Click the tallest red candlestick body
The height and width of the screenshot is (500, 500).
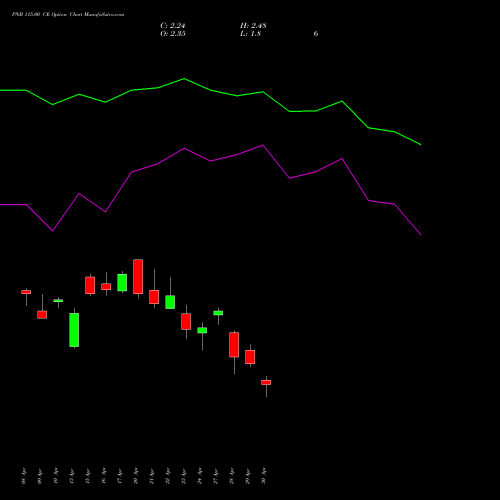(x=138, y=276)
